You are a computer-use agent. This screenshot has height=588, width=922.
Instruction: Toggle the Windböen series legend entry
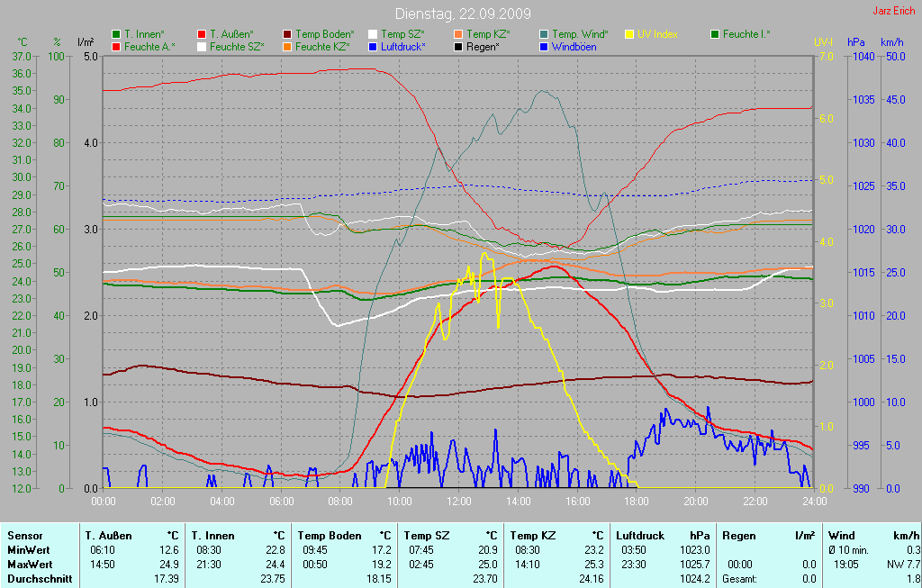click(x=575, y=46)
